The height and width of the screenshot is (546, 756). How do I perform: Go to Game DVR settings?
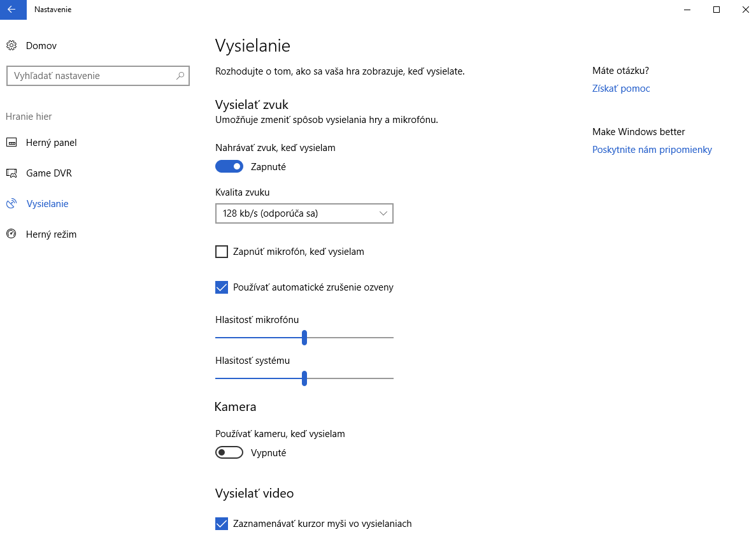click(48, 173)
